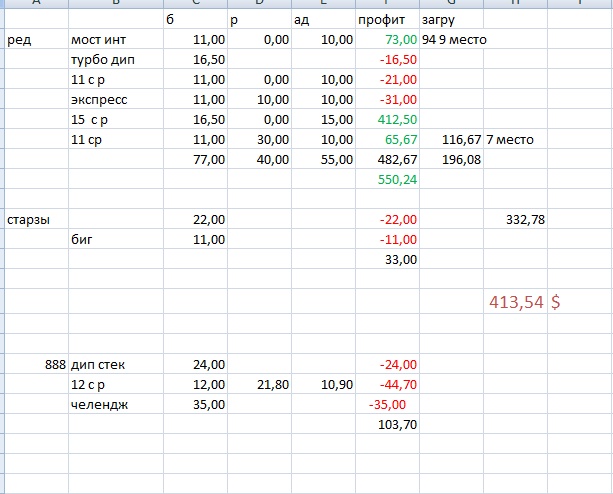Select the cell containing 'мост инт'

coord(116,39)
